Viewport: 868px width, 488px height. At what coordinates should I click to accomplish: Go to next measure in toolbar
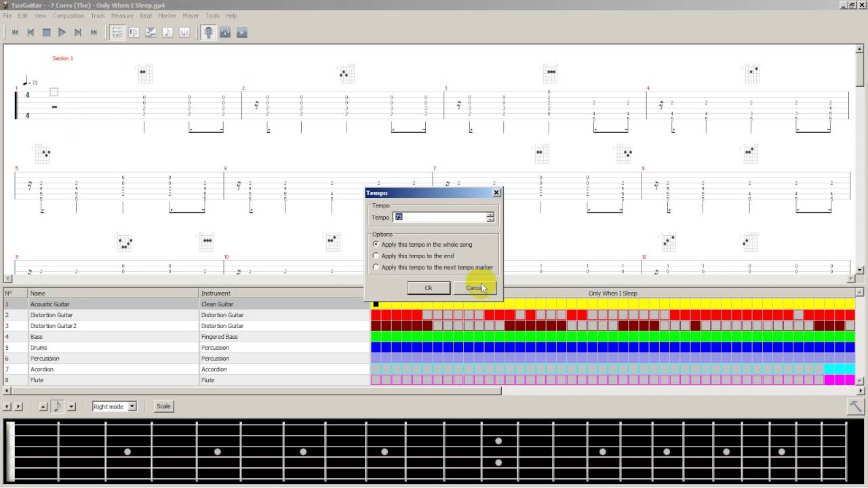(x=77, y=33)
